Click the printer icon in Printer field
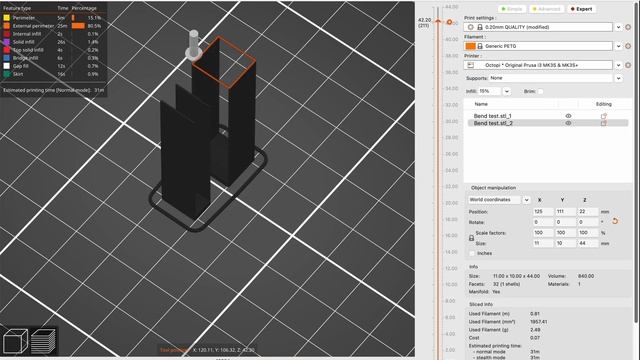 pos(471,65)
